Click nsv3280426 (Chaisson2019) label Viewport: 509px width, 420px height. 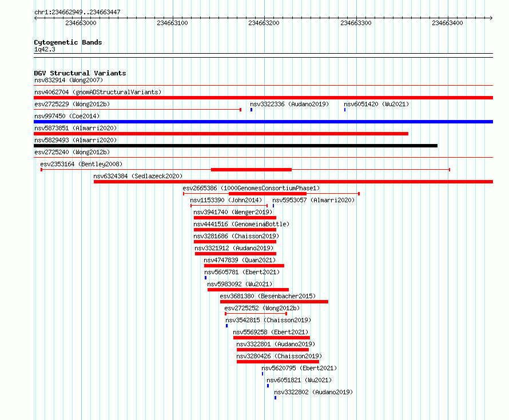[x=279, y=356]
